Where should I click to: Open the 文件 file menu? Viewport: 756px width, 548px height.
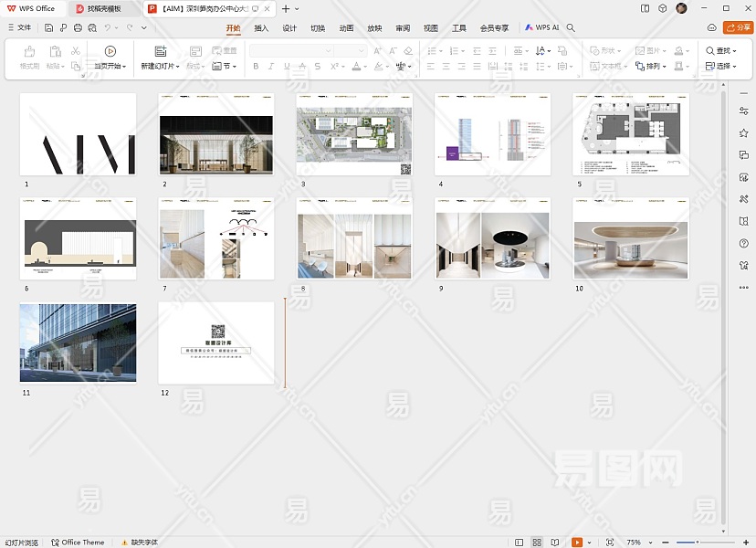tap(19, 28)
